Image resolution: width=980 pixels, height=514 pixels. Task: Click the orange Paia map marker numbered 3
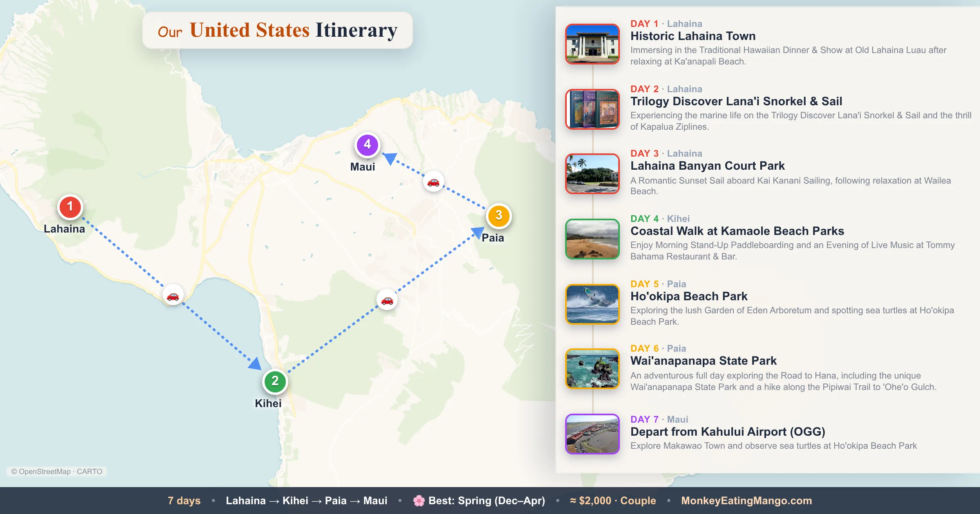(x=499, y=216)
